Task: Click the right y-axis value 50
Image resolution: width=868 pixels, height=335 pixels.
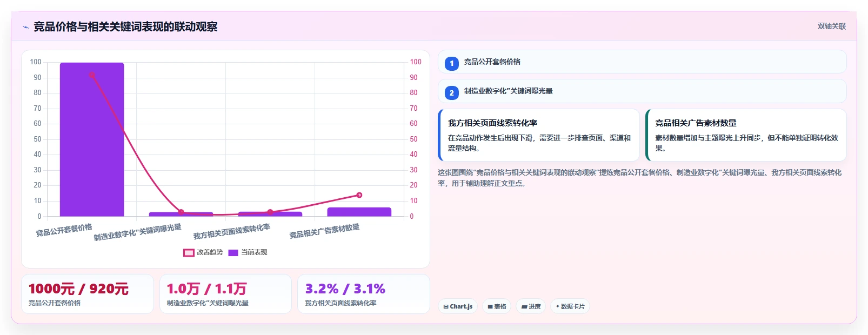Action: coord(413,139)
